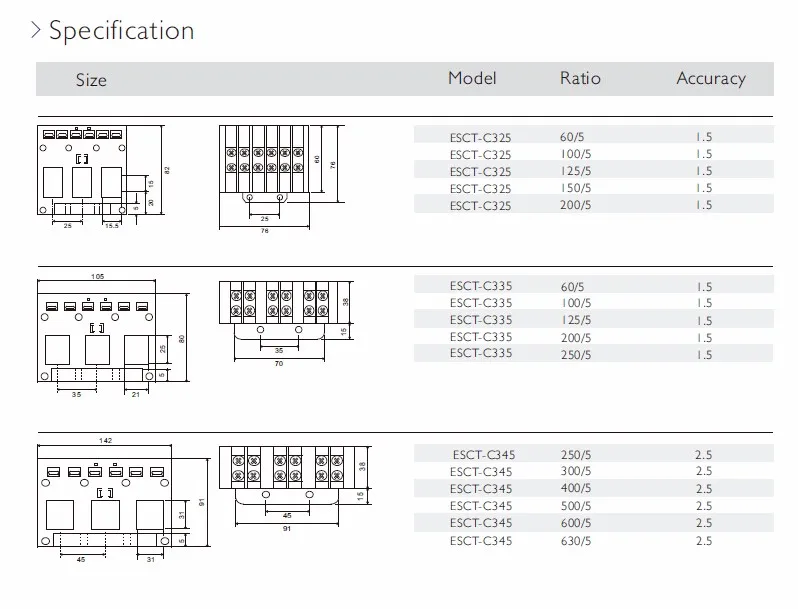The image size is (798, 609).
Task: Click accuracy 1.5 in ESCT-C325 60/5 row
Action: pyautogui.click(x=704, y=137)
